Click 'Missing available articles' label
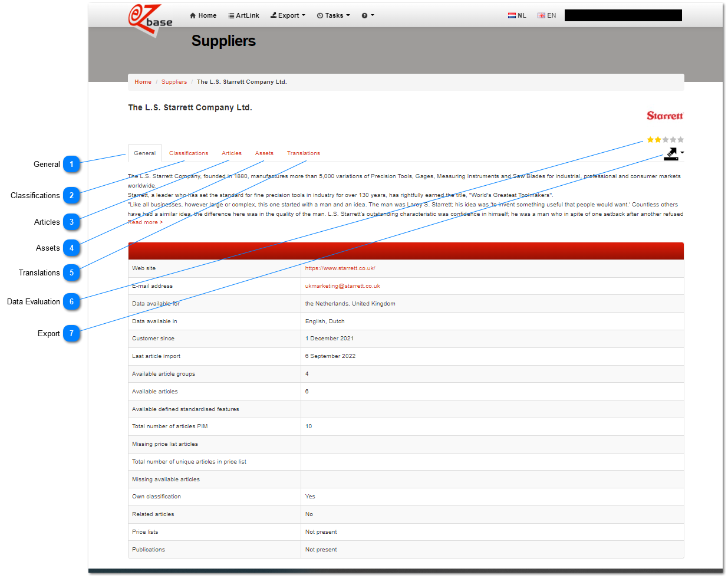Viewport: 728px width, 578px height. (x=166, y=480)
